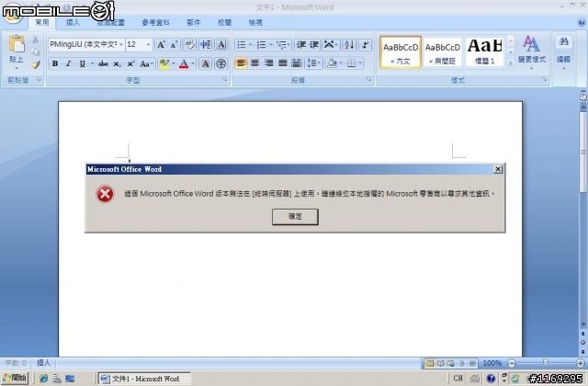Viewport: 588px width, 386px height.
Task: Click the Phonetic Guide icon
Action: coord(206,45)
